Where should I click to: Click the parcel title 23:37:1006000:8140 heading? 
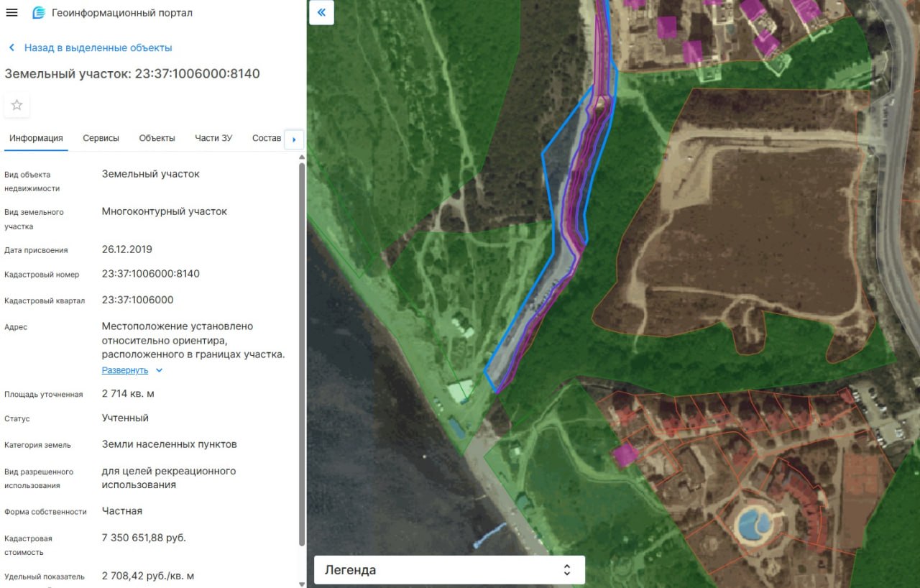132,73
